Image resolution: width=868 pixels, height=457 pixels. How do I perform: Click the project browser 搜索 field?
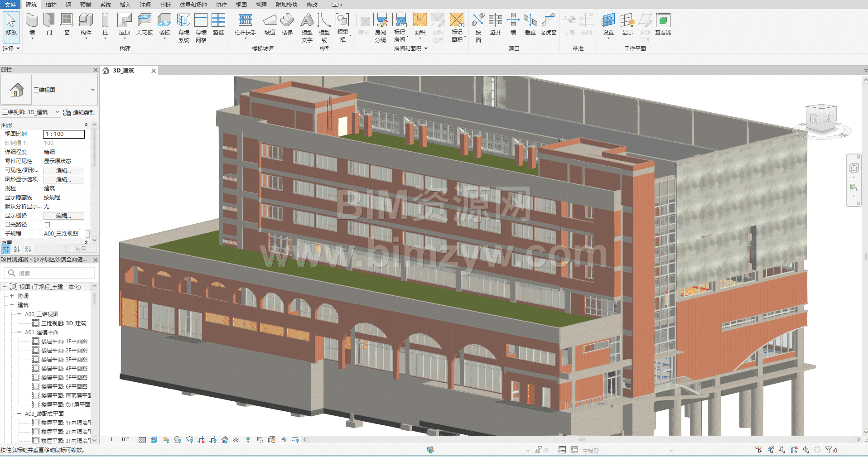coord(49,273)
